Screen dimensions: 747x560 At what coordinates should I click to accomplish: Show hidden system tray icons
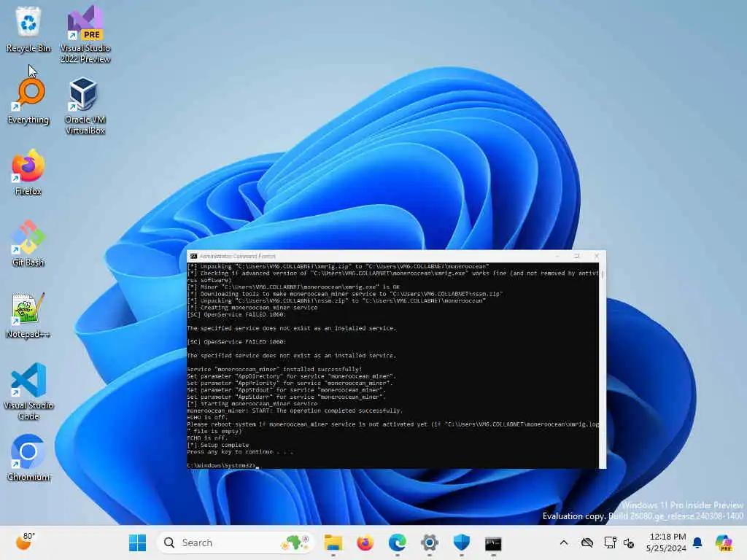pyautogui.click(x=564, y=542)
